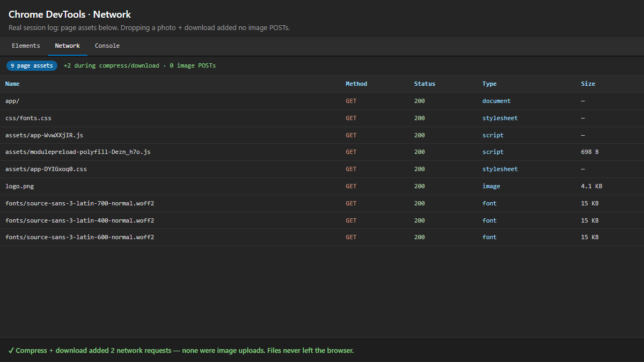Sort by the Status column header
Screen dimensions: 644x362
pos(425,84)
